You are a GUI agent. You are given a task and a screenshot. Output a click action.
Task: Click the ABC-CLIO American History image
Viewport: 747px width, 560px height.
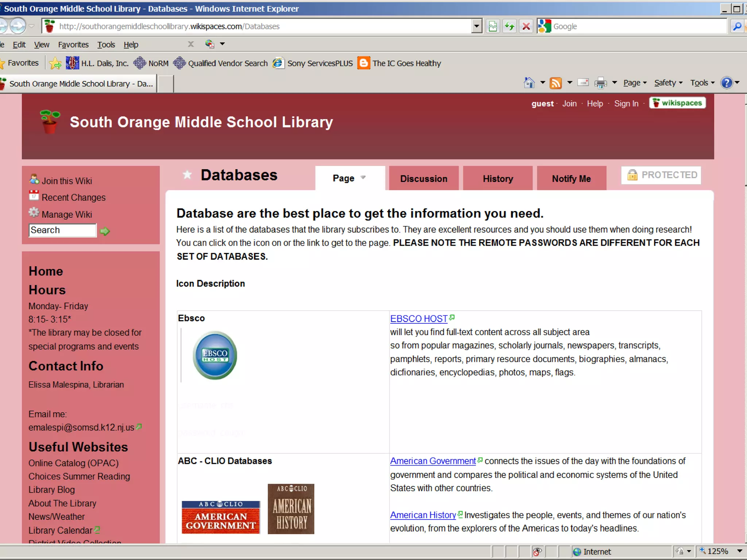tap(291, 509)
